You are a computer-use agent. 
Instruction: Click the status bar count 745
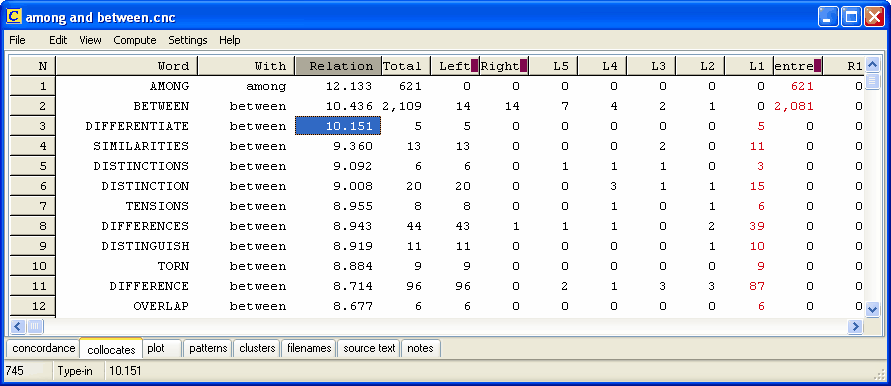pos(15,371)
